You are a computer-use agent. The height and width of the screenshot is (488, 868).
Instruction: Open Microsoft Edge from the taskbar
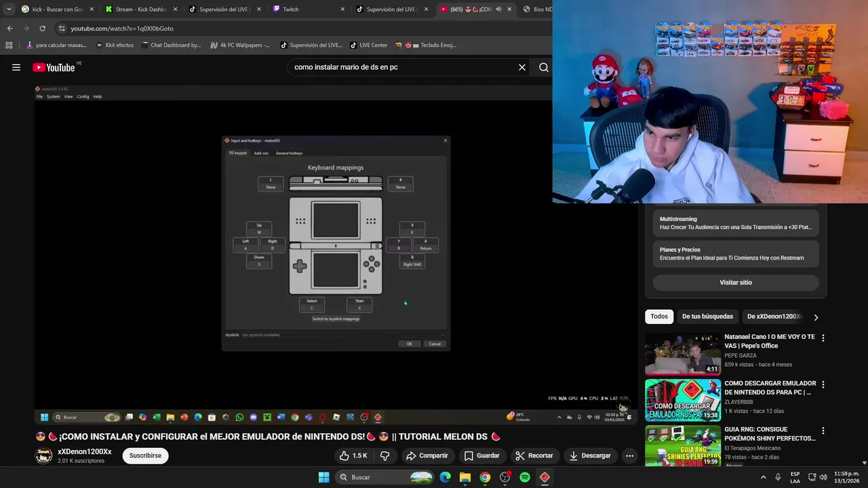[x=445, y=477]
